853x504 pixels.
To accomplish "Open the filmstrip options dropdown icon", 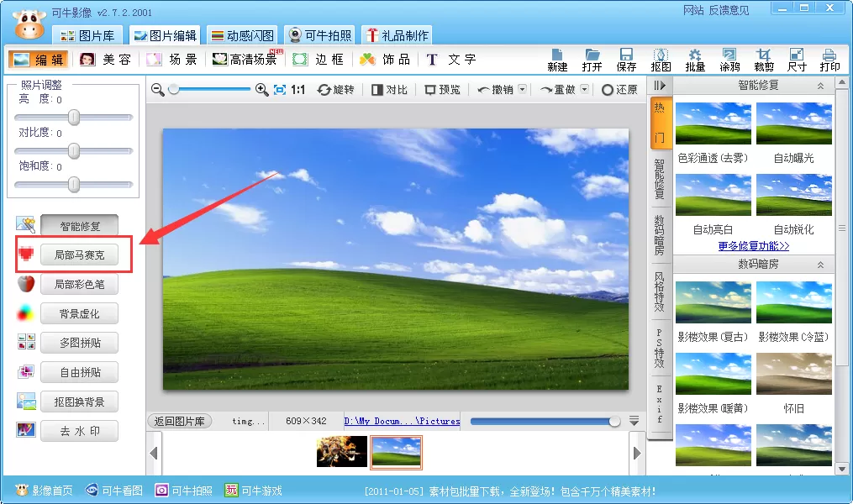I will (634, 420).
